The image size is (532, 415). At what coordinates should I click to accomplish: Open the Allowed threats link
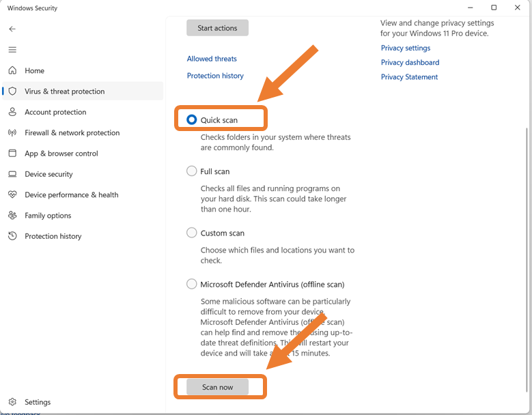tap(212, 59)
